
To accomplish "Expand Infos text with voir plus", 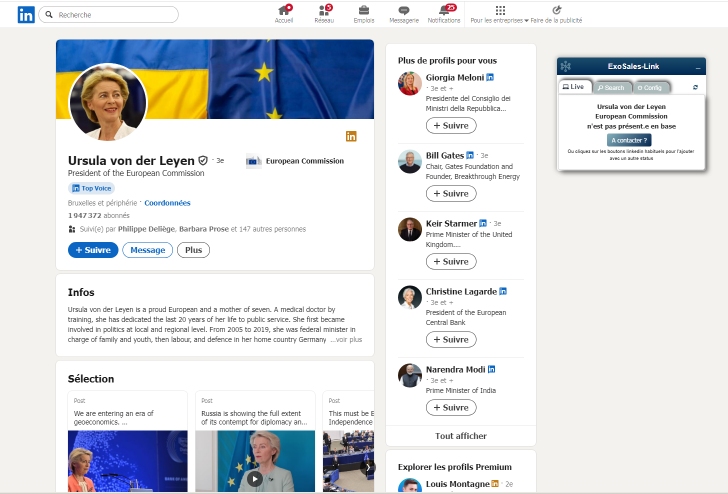I will click(x=348, y=340).
